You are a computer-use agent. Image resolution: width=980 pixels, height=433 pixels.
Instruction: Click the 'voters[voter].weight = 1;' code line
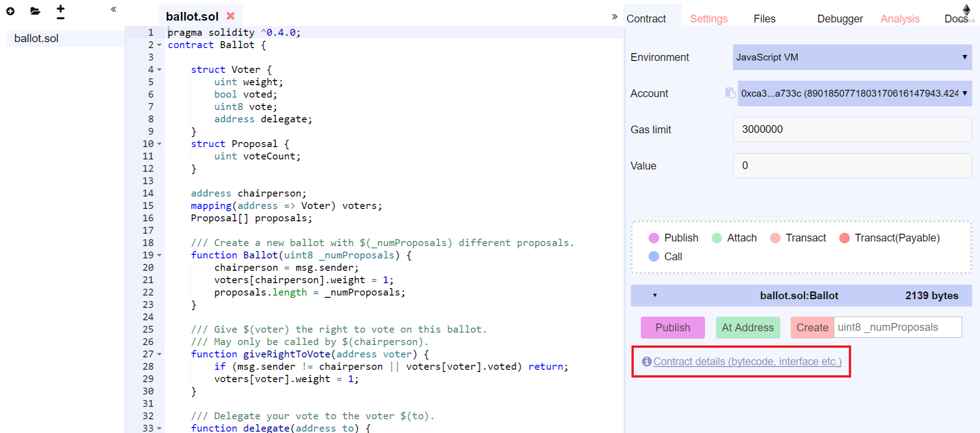[287, 379]
